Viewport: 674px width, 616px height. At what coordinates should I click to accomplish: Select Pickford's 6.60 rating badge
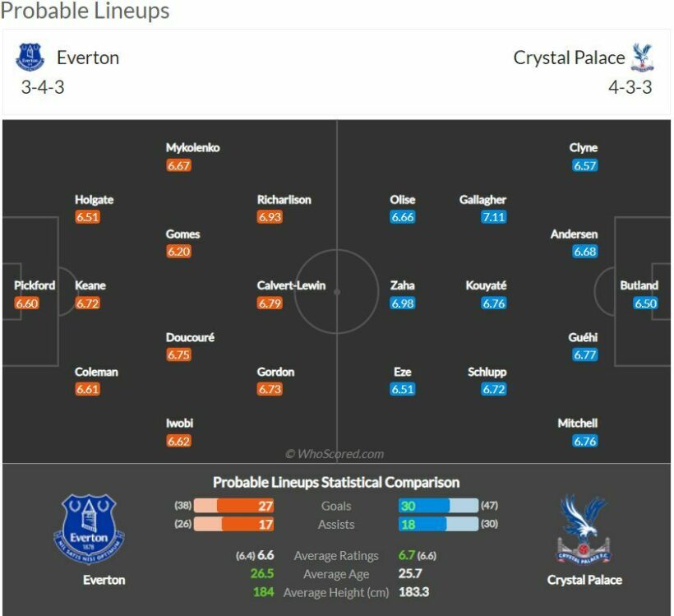click(x=26, y=303)
